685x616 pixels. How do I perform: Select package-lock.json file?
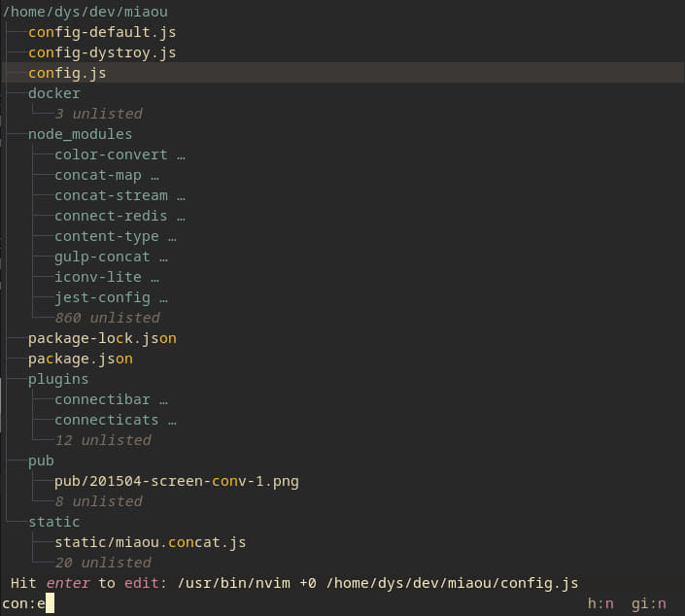coord(102,338)
